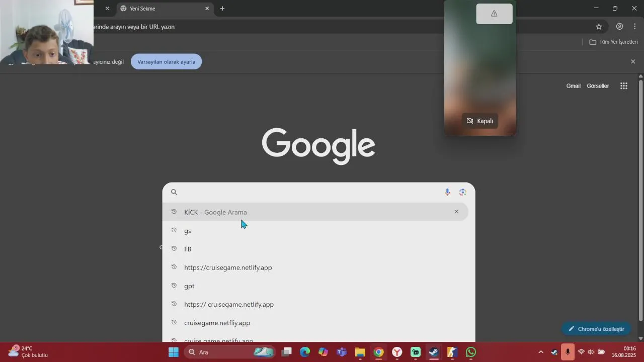Open the weather widget 24°C

coord(28,352)
